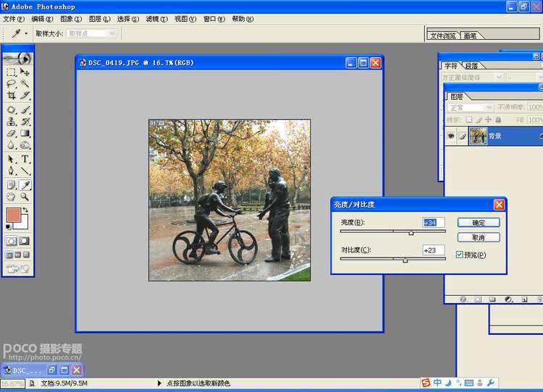Select the Blur tool
This screenshot has height=392, width=543.
point(11,145)
